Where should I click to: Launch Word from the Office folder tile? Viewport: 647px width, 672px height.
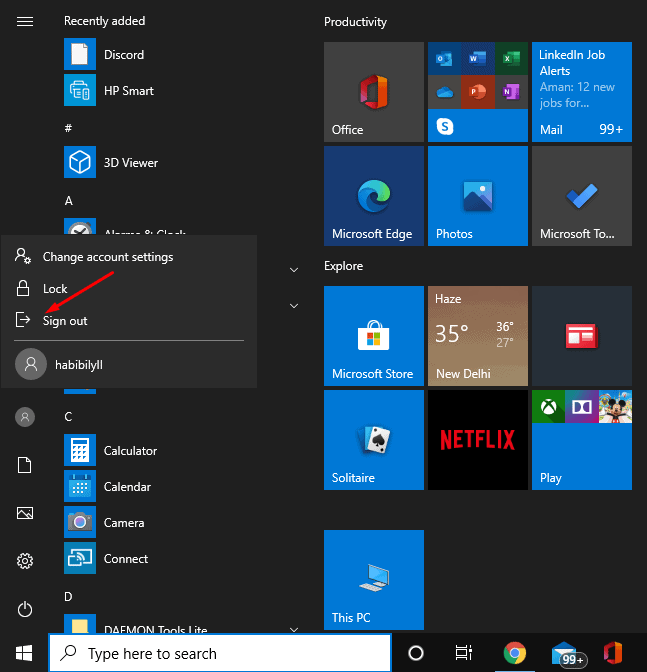pos(478,58)
